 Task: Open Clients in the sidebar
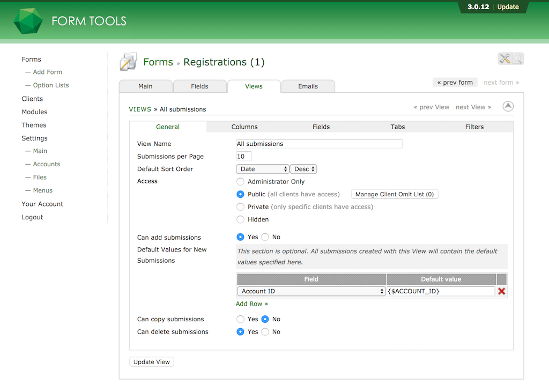point(32,99)
